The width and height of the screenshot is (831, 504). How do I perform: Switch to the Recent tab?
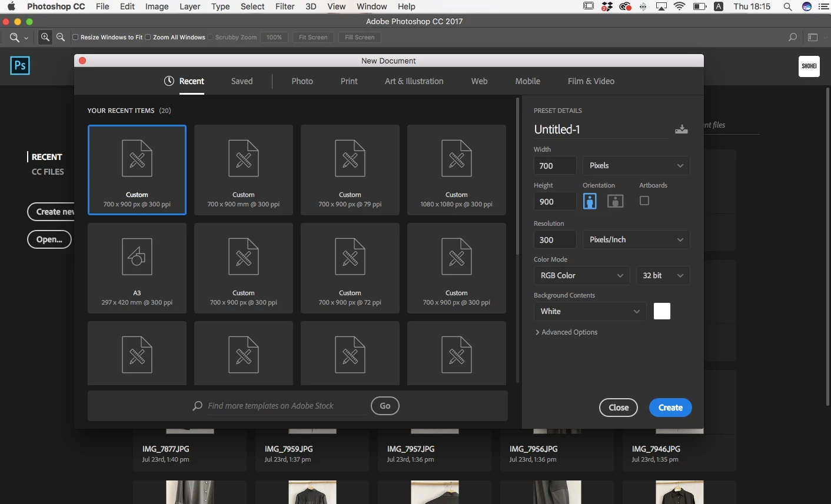[184, 81]
